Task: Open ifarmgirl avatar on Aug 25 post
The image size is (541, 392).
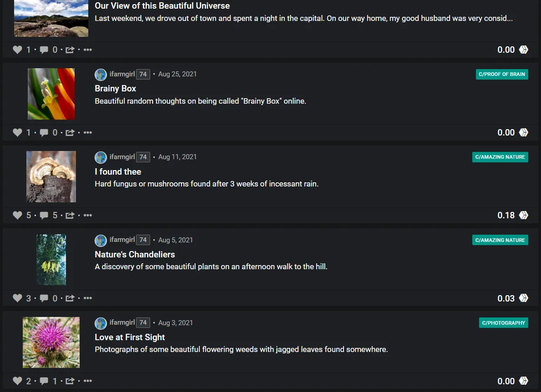Action: (101, 74)
